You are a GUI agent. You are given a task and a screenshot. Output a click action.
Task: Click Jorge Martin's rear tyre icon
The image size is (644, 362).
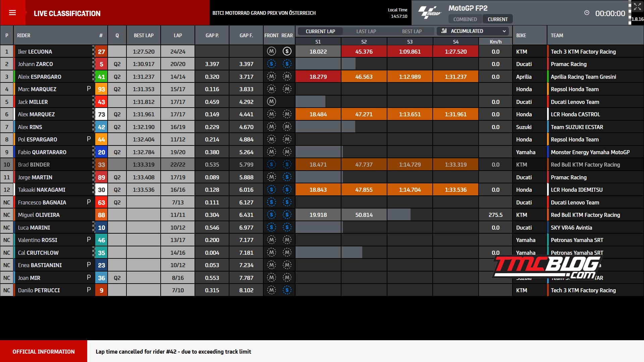point(287,177)
